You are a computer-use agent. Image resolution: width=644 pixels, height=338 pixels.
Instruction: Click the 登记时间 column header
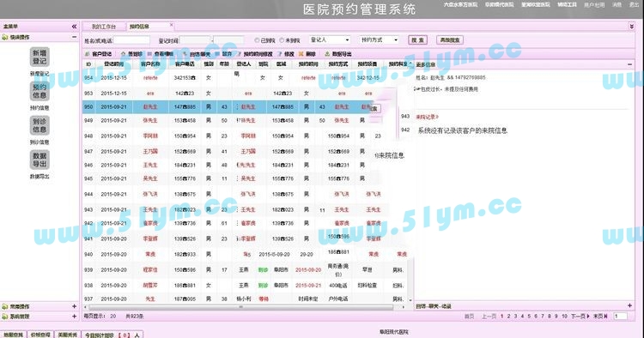coord(113,64)
